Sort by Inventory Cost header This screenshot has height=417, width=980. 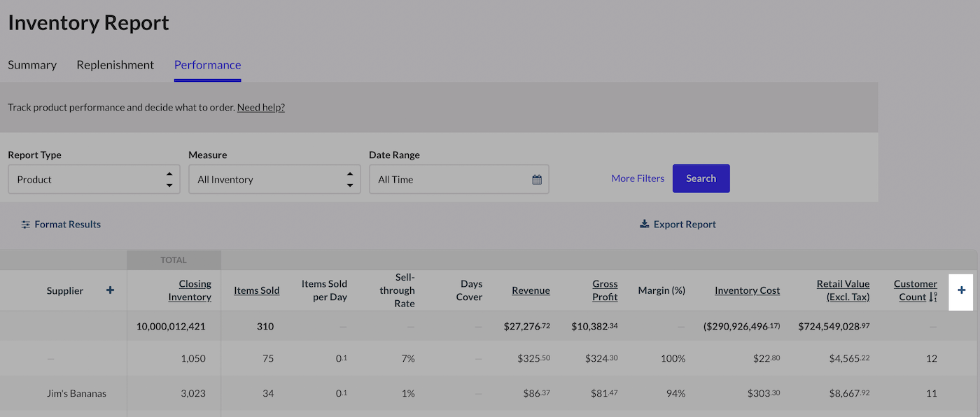tap(747, 290)
